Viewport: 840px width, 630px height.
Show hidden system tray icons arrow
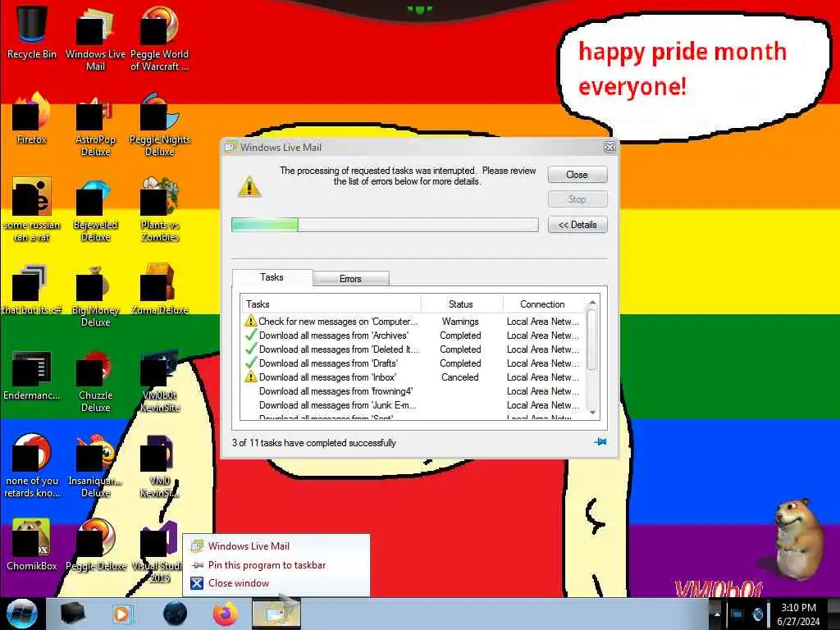point(717,614)
